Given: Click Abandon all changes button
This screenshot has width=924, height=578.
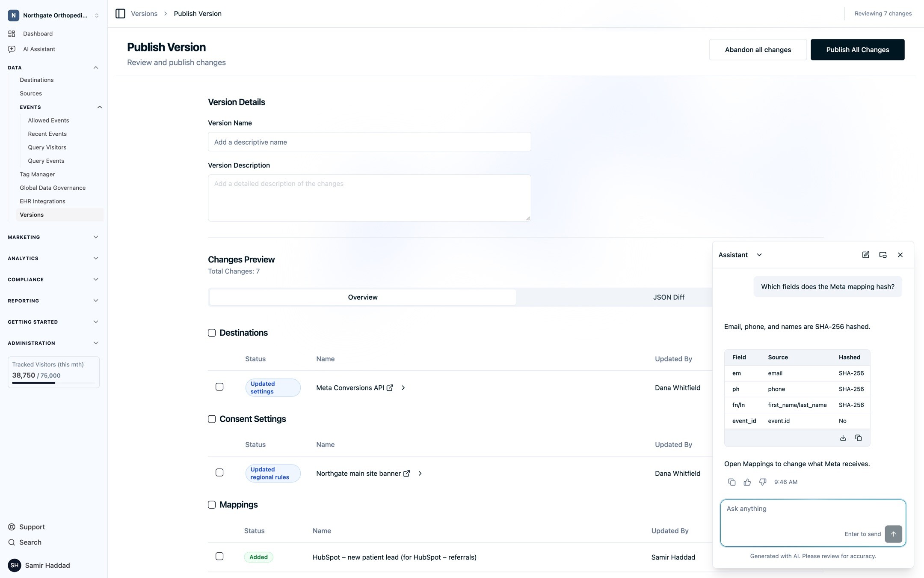Looking at the screenshot, I should pos(758,50).
